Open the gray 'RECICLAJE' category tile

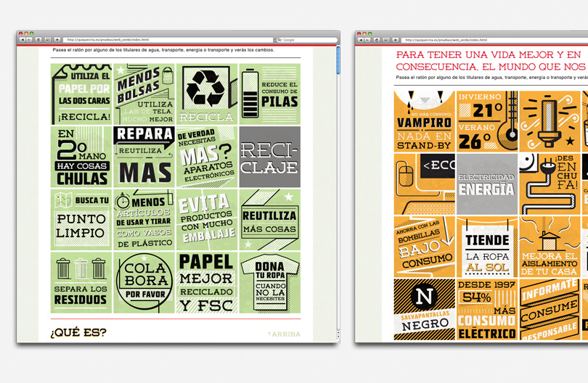(x=269, y=157)
